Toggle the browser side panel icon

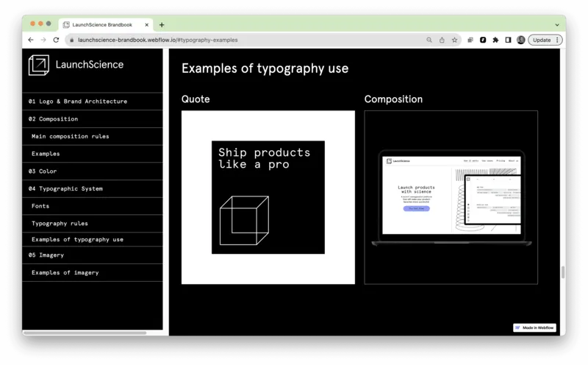508,40
